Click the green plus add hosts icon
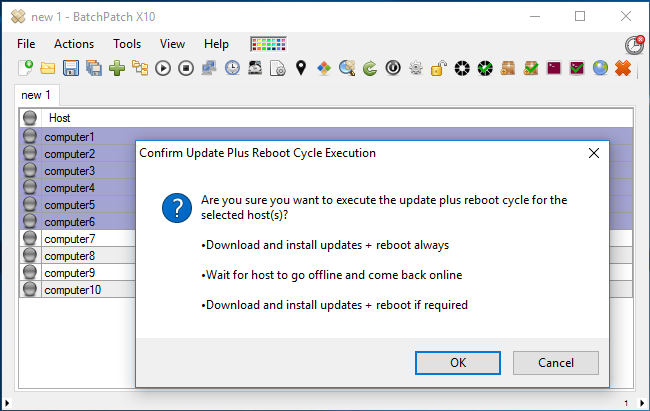The width and height of the screenshot is (650, 411). (117, 68)
